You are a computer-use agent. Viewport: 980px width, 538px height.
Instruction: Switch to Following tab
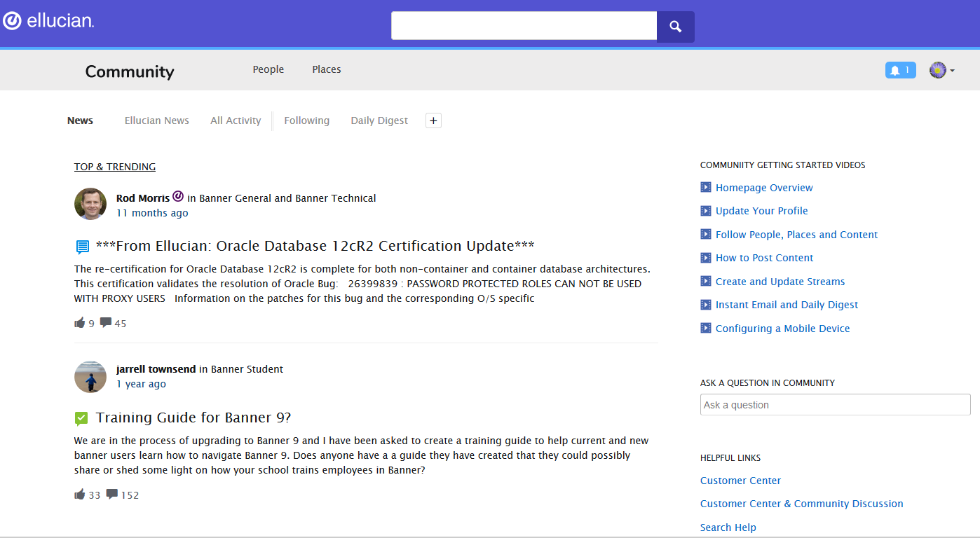coord(307,120)
